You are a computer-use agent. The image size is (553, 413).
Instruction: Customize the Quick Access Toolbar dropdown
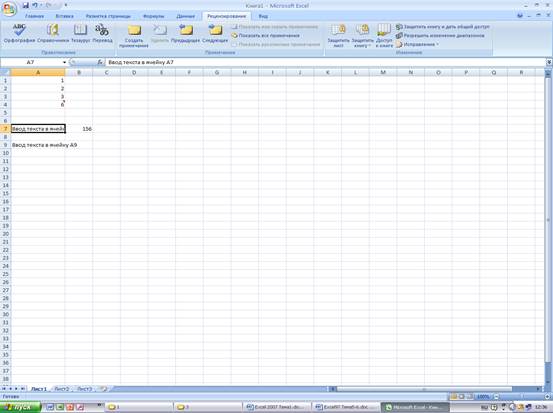click(x=66, y=5)
